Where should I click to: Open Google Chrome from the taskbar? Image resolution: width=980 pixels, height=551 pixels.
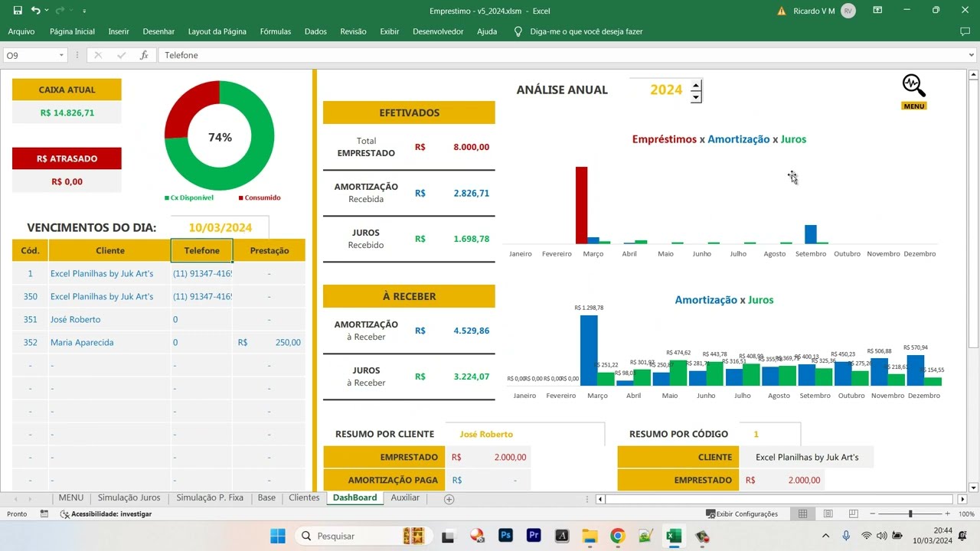(x=618, y=536)
